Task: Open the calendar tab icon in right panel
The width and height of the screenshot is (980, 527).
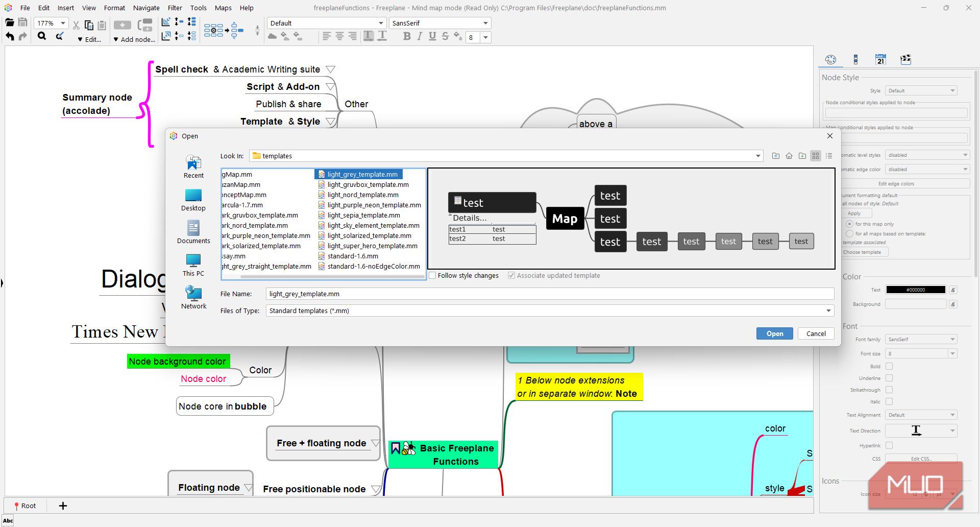Action: click(x=880, y=59)
